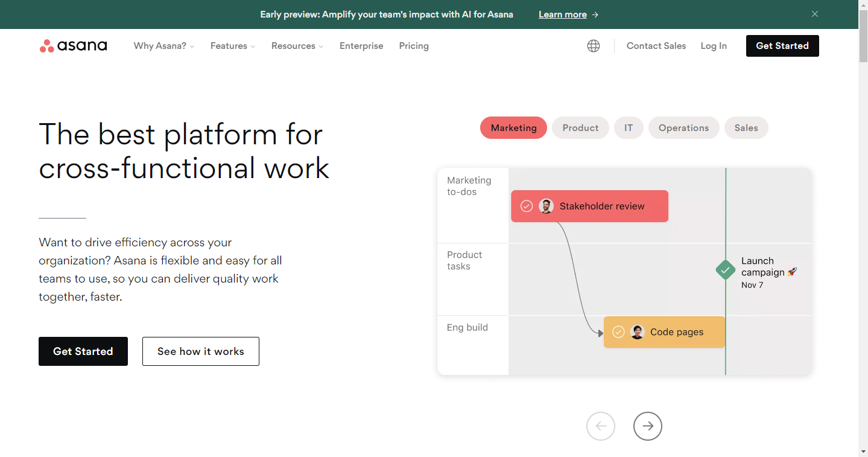Click the scrollbar down arrow

tap(863, 452)
